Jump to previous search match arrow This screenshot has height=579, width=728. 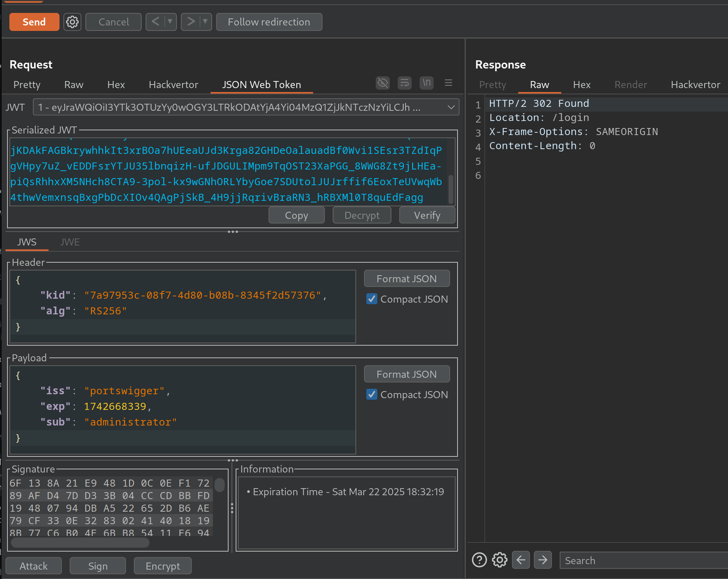click(521, 560)
